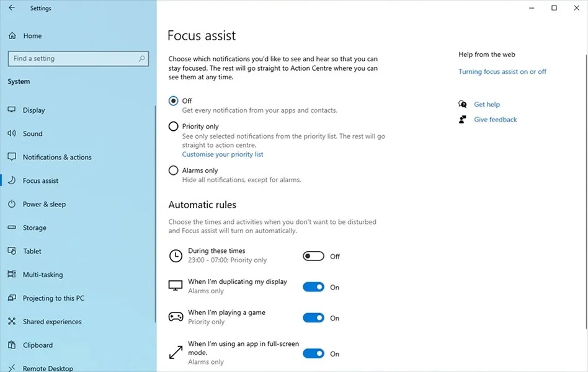Click the Sound speaker icon
588x372 pixels.
coord(11,133)
